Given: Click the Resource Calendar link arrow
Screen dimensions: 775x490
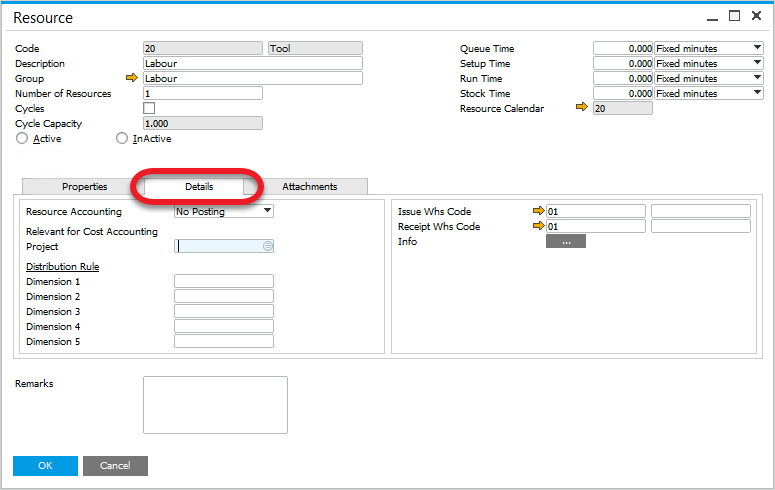Looking at the screenshot, I should [x=583, y=108].
